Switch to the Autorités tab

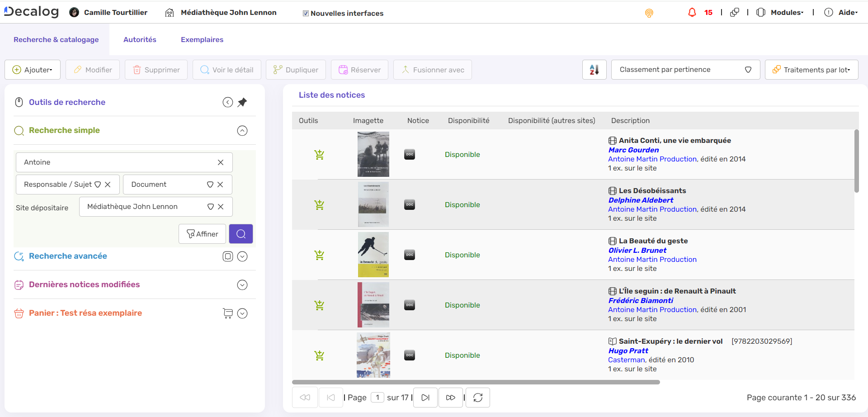point(140,40)
